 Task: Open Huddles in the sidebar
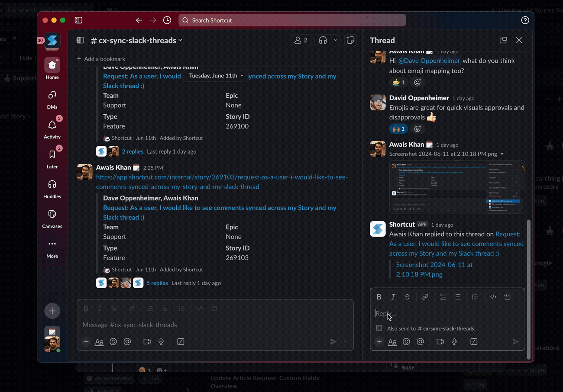(x=52, y=188)
